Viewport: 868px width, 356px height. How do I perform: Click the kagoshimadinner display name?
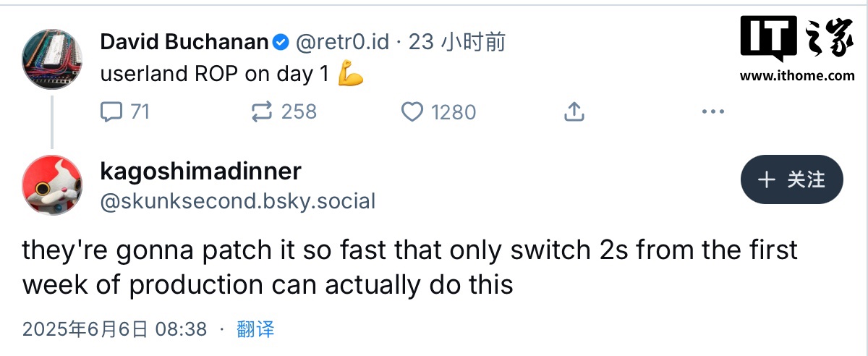click(x=200, y=171)
